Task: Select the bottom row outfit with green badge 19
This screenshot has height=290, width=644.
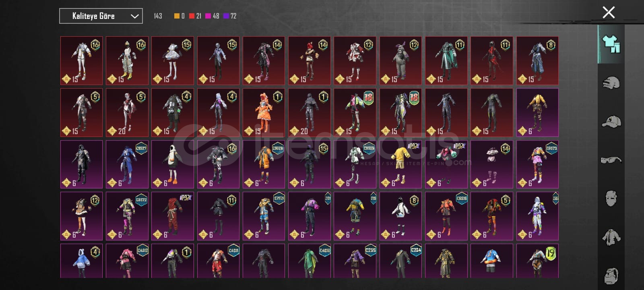Action: coord(537,261)
